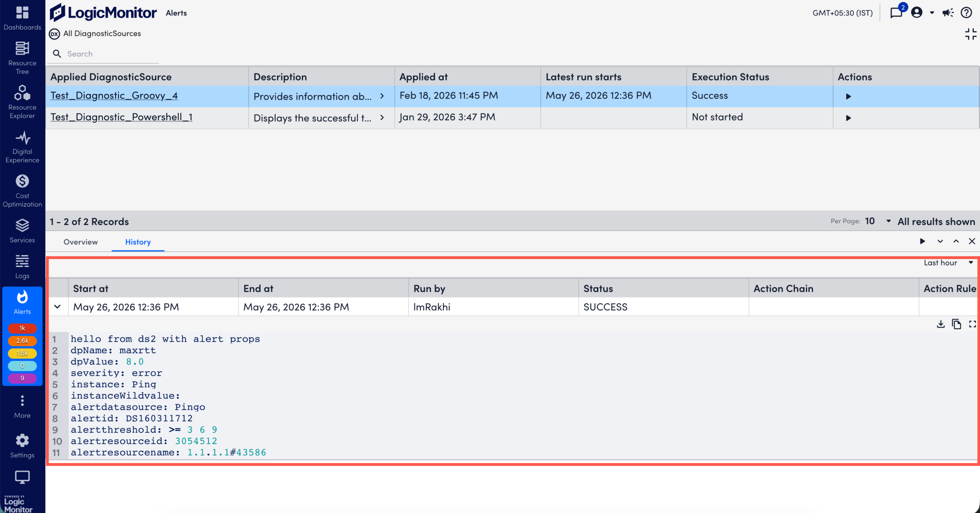Click the Alerts page title

(x=176, y=13)
